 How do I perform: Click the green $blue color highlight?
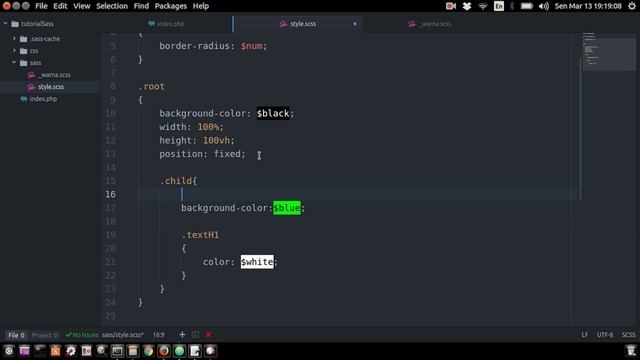pos(287,208)
